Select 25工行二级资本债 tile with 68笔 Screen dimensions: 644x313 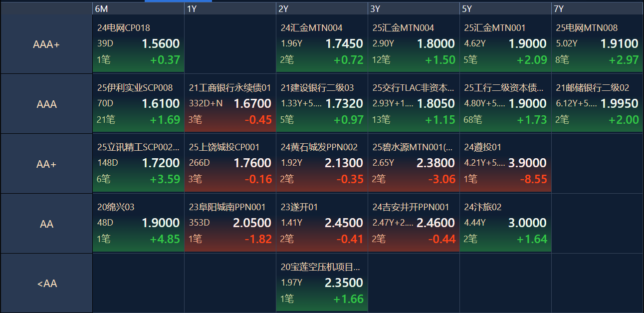pyautogui.click(x=505, y=103)
